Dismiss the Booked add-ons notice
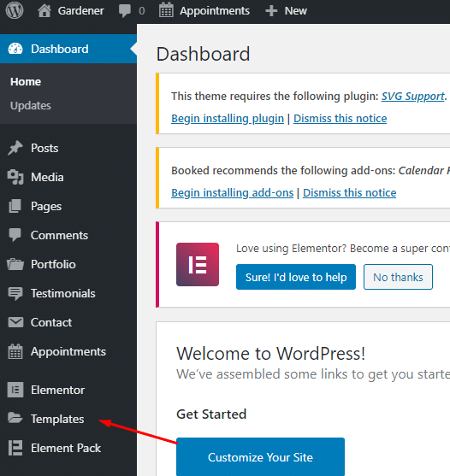Viewport: 450px width, 476px height. tap(349, 193)
